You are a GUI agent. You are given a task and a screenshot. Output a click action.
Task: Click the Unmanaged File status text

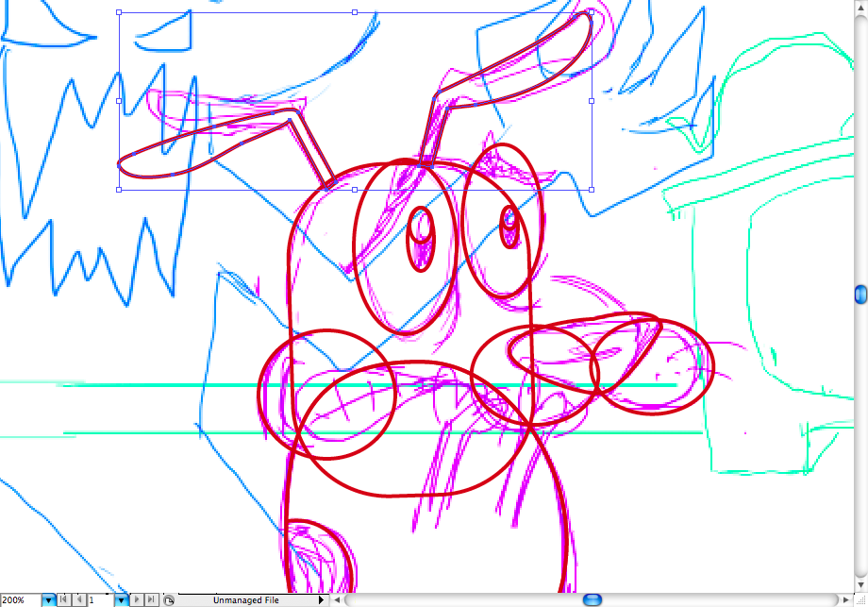246,599
